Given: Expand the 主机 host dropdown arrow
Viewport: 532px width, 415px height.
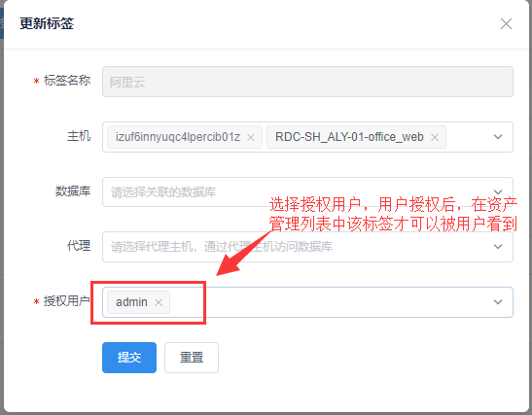Looking at the screenshot, I should 498,137.
